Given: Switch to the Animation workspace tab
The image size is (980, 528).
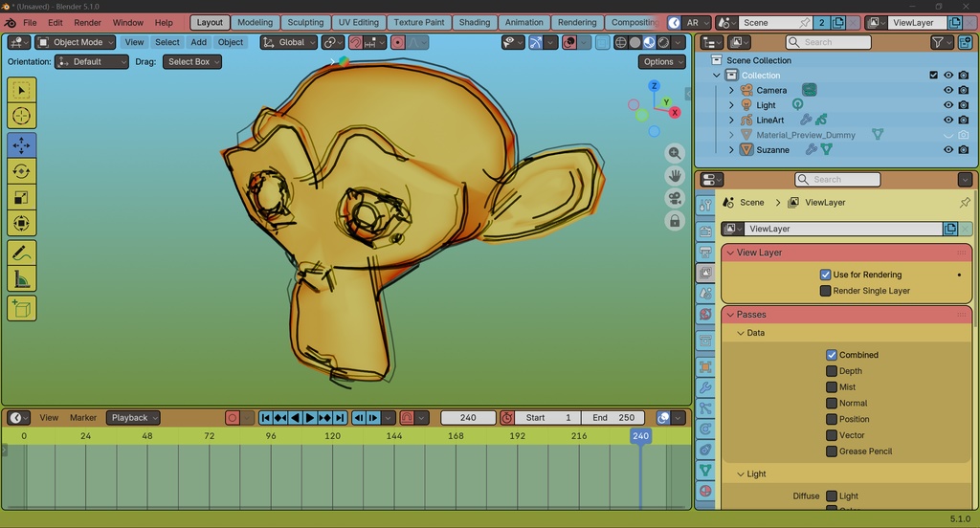Looking at the screenshot, I should [x=523, y=23].
